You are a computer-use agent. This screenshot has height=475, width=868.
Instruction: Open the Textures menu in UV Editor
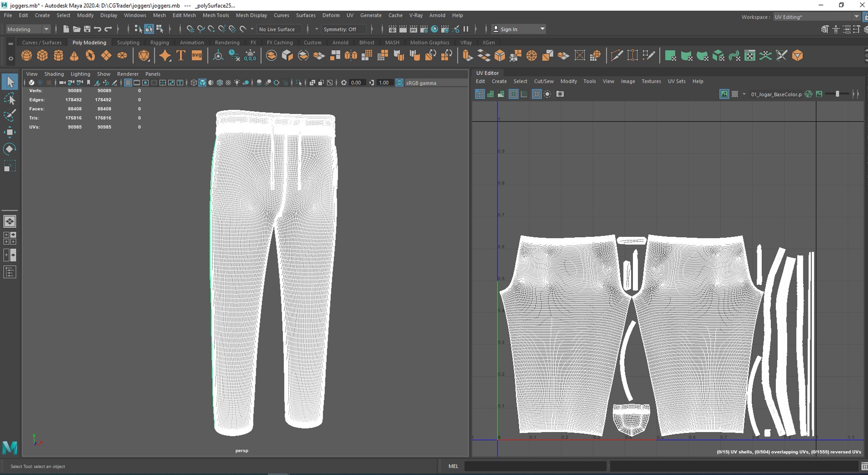(x=651, y=81)
